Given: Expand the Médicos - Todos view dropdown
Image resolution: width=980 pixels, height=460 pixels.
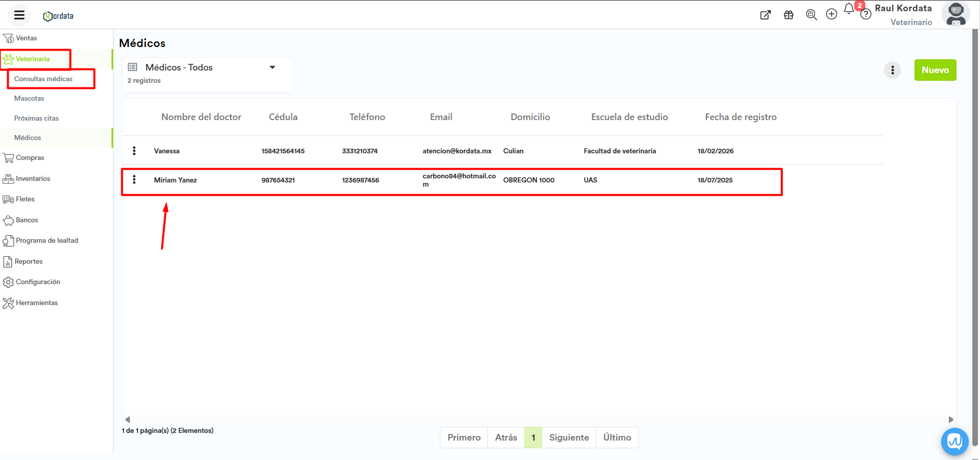Looking at the screenshot, I should click(x=272, y=67).
